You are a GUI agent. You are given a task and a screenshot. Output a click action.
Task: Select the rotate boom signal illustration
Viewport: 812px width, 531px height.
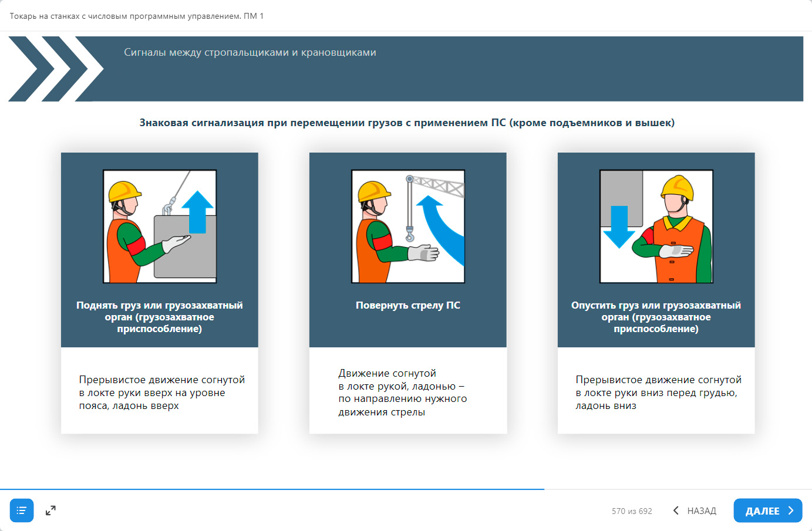(408, 226)
